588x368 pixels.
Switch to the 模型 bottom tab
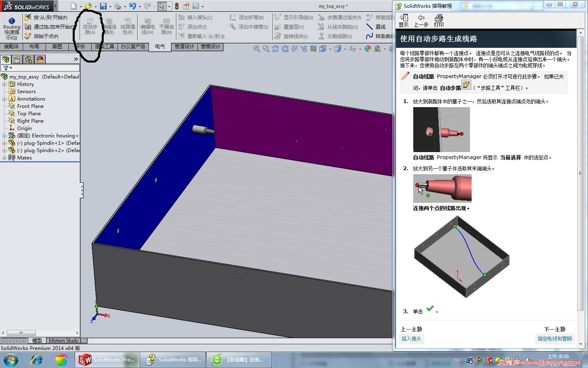pyautogui.click(x=37, y=341)
